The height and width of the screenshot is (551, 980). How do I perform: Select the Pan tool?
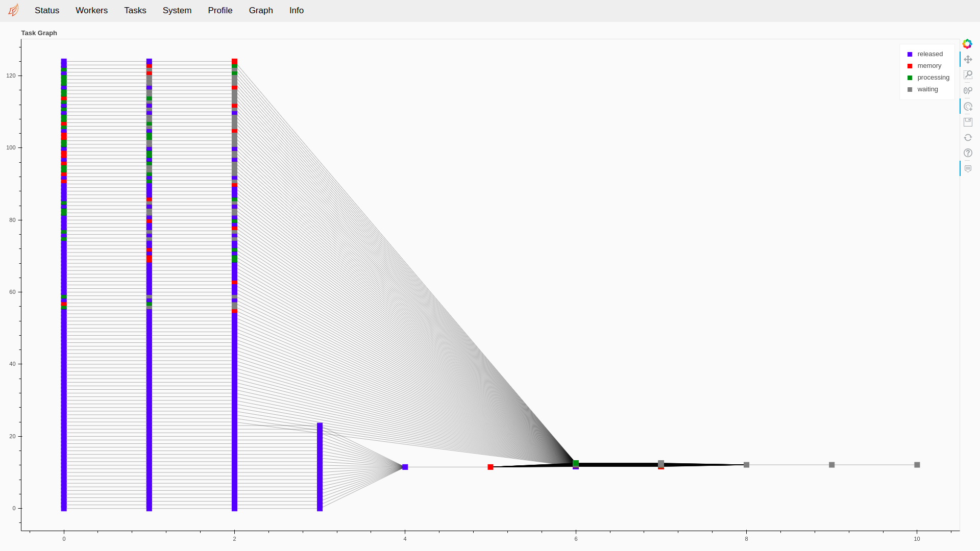click(968, 60)
